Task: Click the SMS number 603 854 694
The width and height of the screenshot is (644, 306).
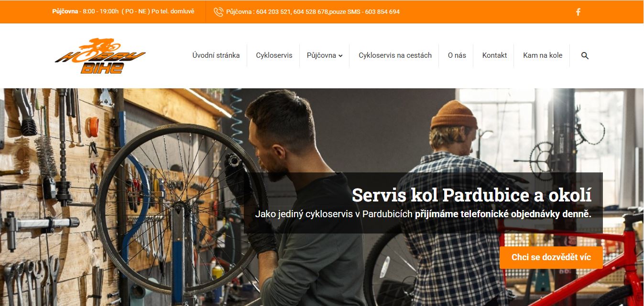Action: [x=382, y=12]
